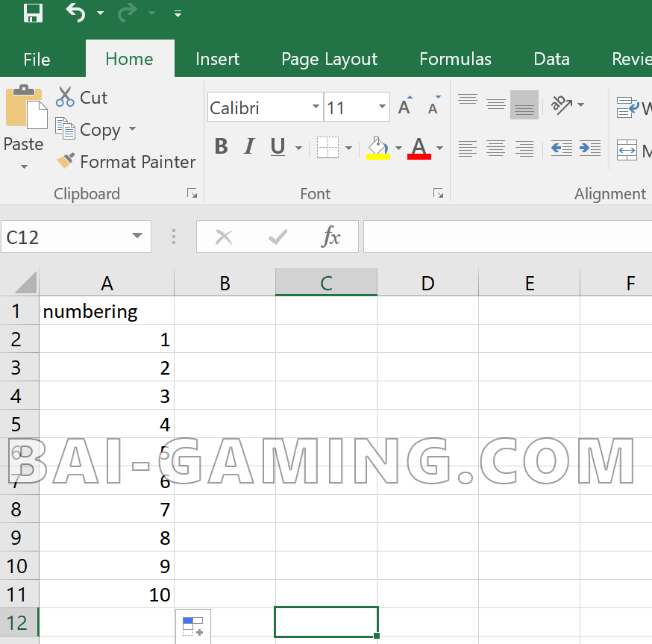This screenshot has width=652, height=644.
Task: Select the Format Painter brush
Action: (66, 161)
